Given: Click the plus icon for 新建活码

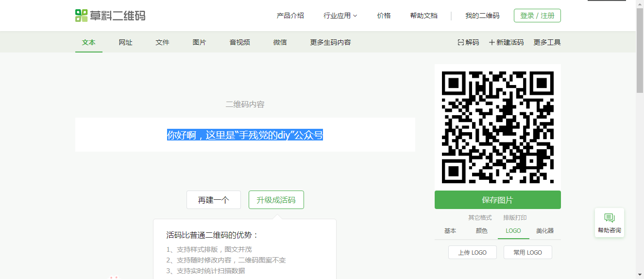Looking at the screenshot, I should 491,42.
